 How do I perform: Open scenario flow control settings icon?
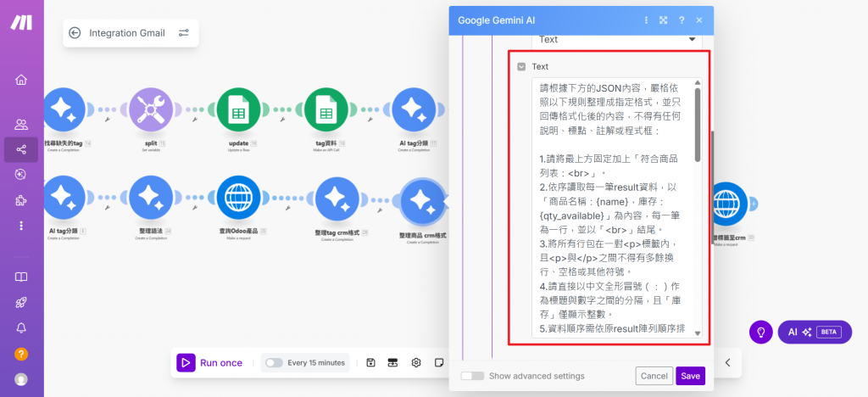(x=184, y=33)
